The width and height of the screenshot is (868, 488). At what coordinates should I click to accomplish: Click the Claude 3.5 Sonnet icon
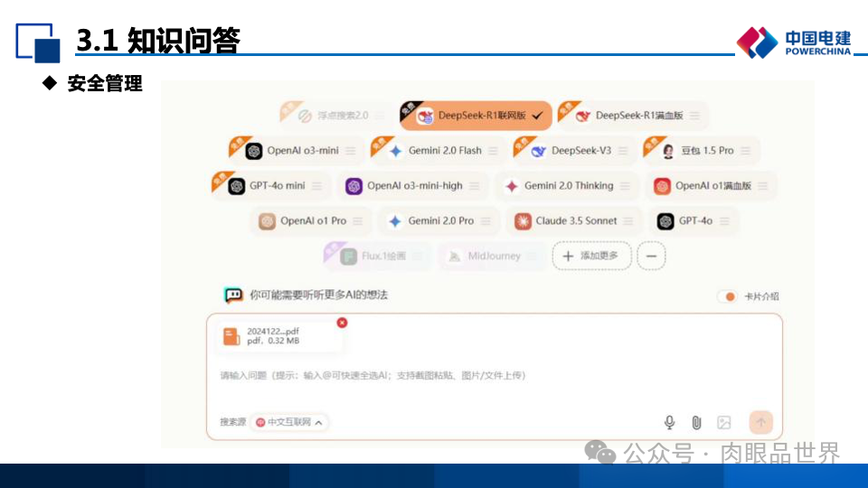tap(523, 221)
